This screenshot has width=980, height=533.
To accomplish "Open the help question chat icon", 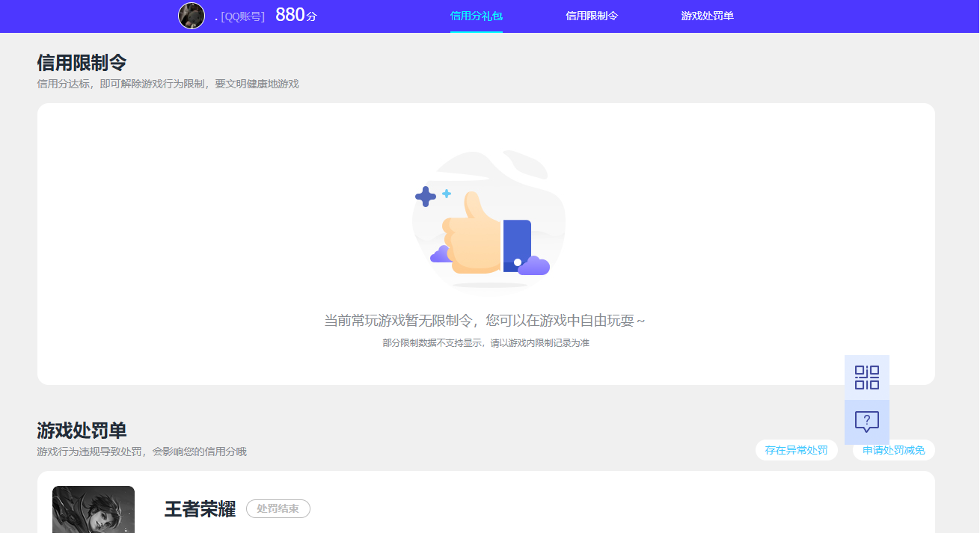I will [867, 422].
